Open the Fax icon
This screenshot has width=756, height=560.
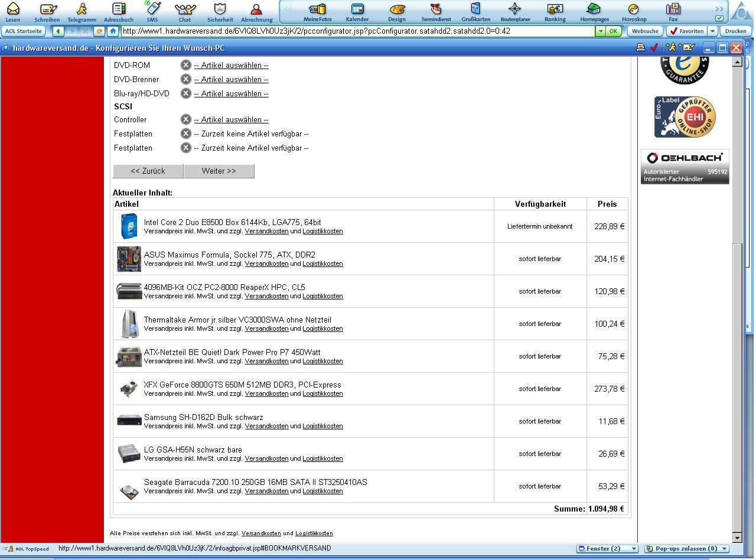pos(673,11)
